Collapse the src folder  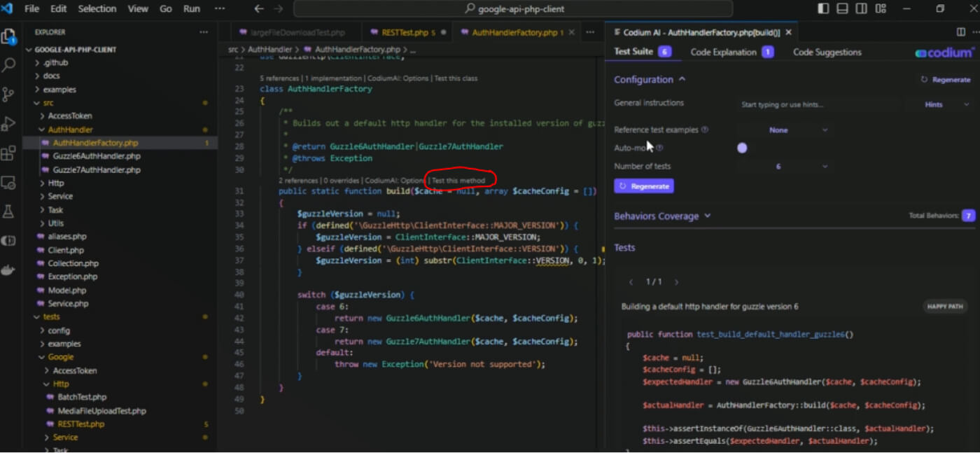[48, 103]
